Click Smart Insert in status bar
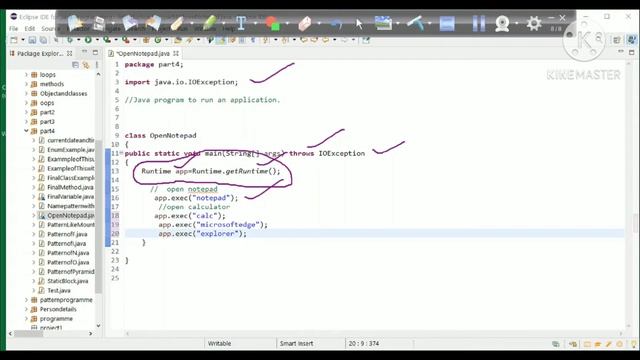The height and width of the screenshot is (360, 640). point(296,344)
